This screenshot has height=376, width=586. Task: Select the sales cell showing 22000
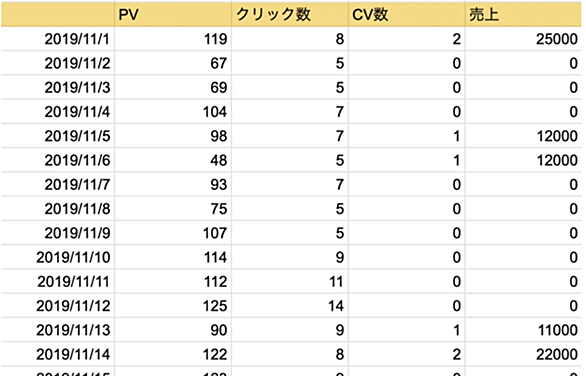tap(524, 354)
